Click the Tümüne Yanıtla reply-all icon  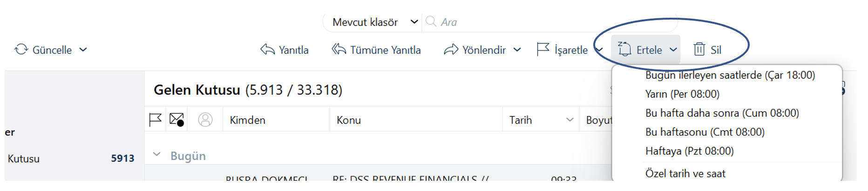point(339,49)
